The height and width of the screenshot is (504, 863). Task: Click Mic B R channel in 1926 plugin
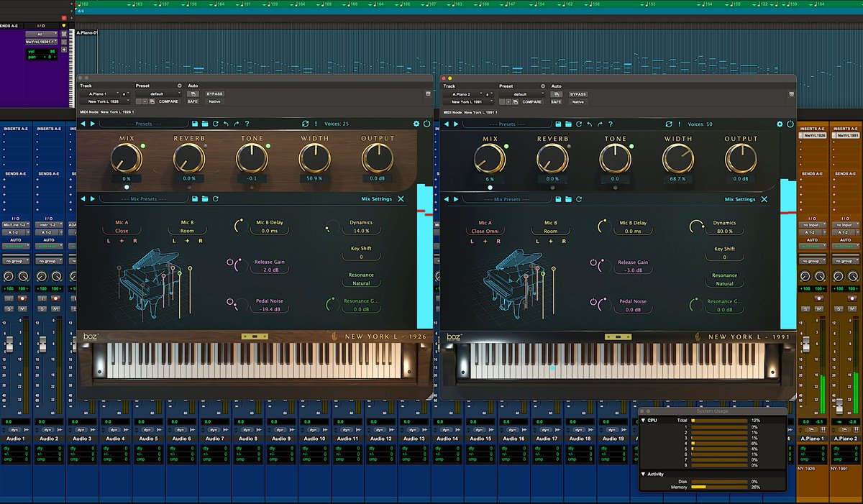201,241
